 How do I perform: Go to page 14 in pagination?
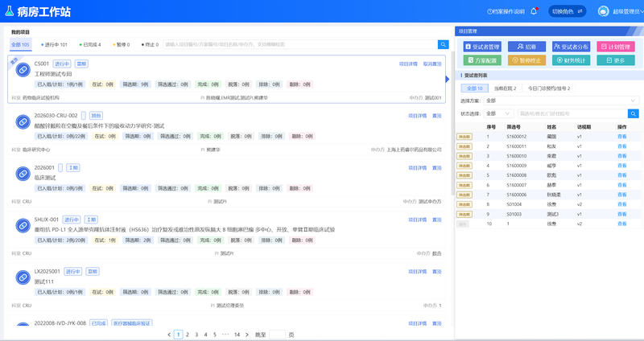click(x=237, y=335)
